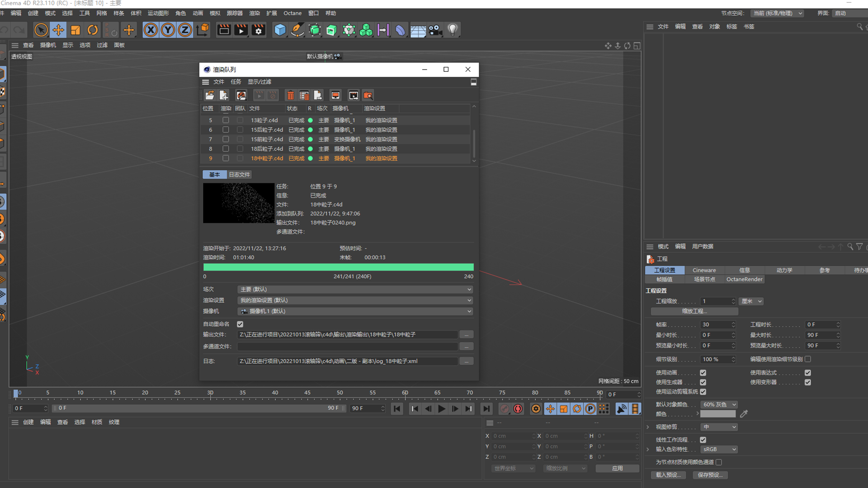
Task: Select the Rotate tool in the main toolbar
Action: pyautogui.click(x=93, y=30)
